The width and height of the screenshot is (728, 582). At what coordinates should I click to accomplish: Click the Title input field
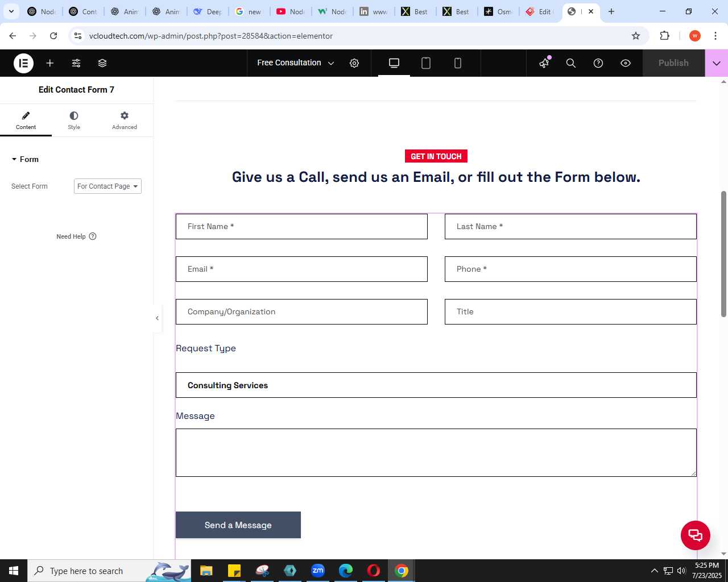click(570, 311)
